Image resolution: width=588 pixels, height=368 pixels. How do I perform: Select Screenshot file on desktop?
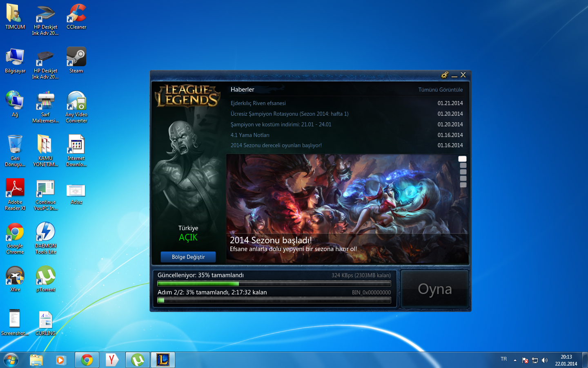[x=15, y=323]
